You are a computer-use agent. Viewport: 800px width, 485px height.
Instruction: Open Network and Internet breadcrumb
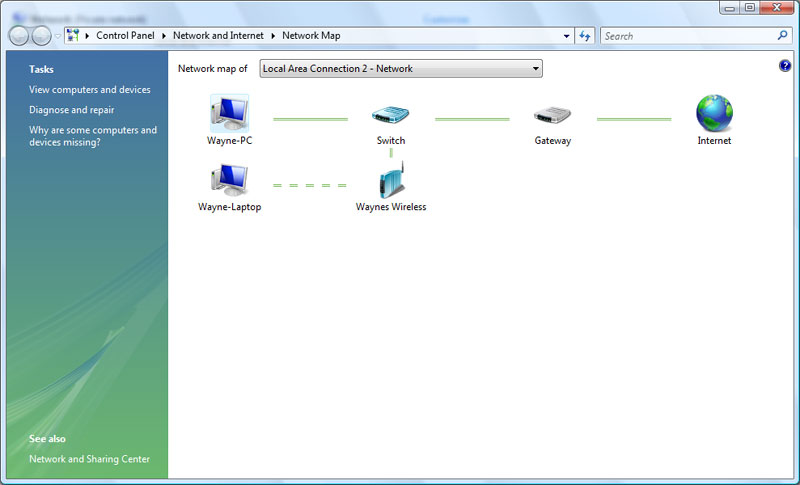218,36
